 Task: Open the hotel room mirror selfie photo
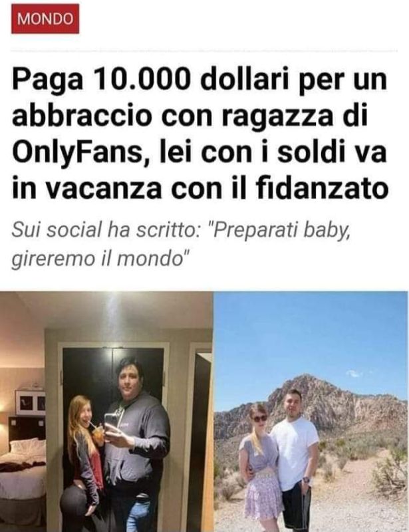pos(106,412)
